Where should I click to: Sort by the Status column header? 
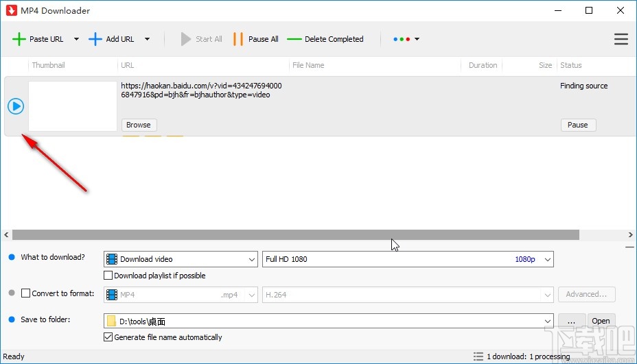[571, 65]
